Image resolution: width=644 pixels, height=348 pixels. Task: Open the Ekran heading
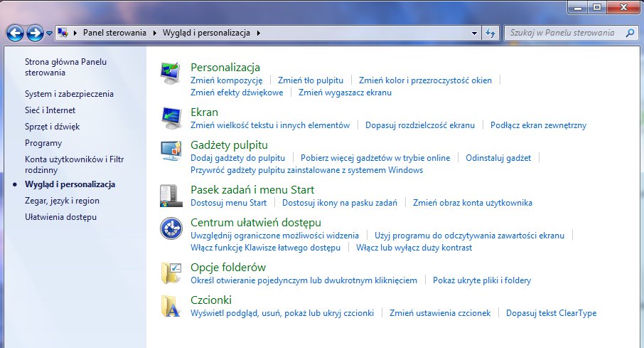(x=204, y=112)
